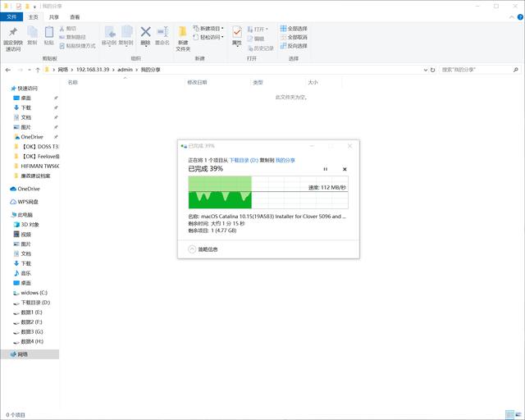Viewport: 525px width, 420px height.
Task: Click the 粘贴 paste icon
Action: pyautogui.click(x=49, y=33)
